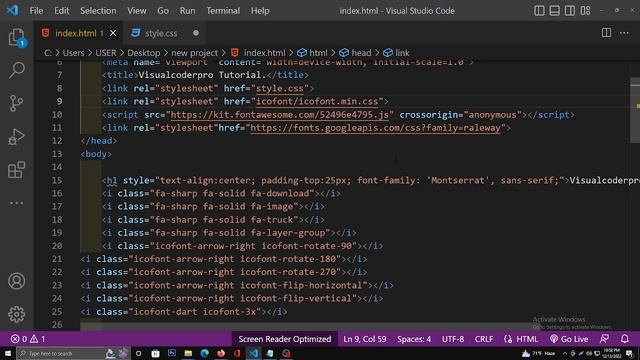Open Windows Start menu

pyautogui.click(x=7, y=353)
